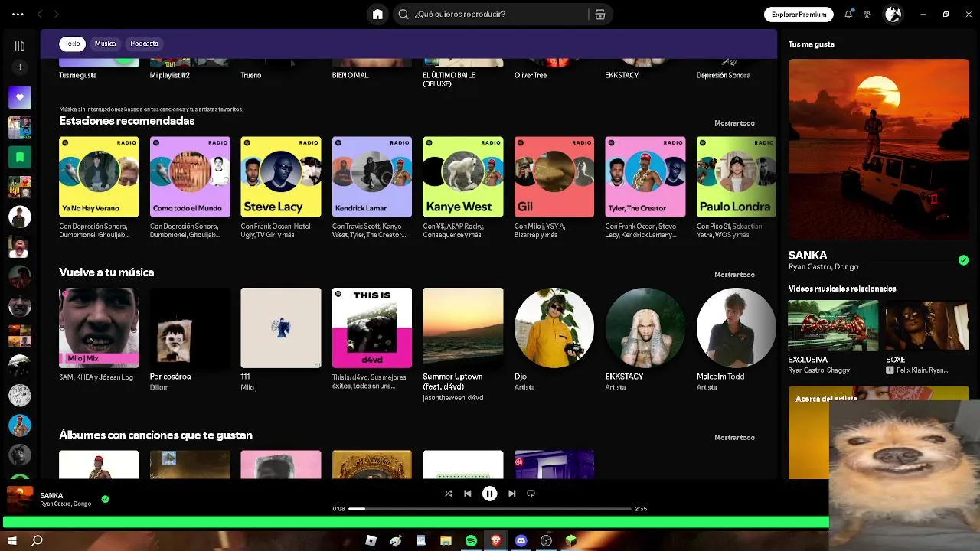Toggle shuffle playback
This screenshot has height=551, width=980.
(x=448, y=494)
